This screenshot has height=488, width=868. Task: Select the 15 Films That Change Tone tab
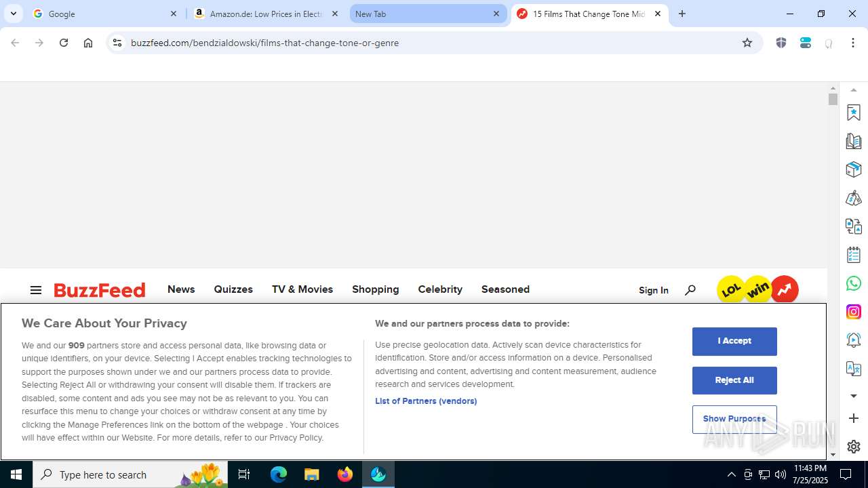coord(589,14)
